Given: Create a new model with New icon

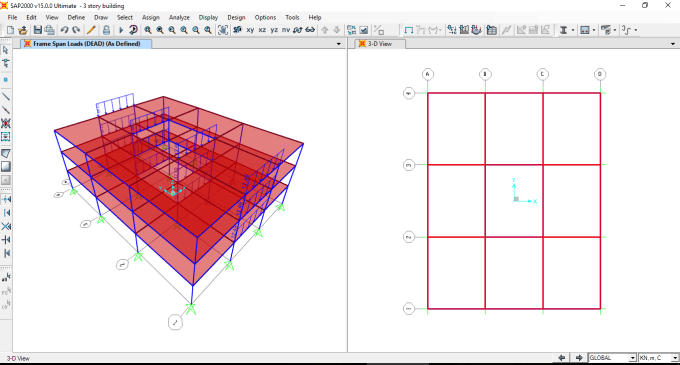Looking at the screenshot, I should click(x=10, y=30).
